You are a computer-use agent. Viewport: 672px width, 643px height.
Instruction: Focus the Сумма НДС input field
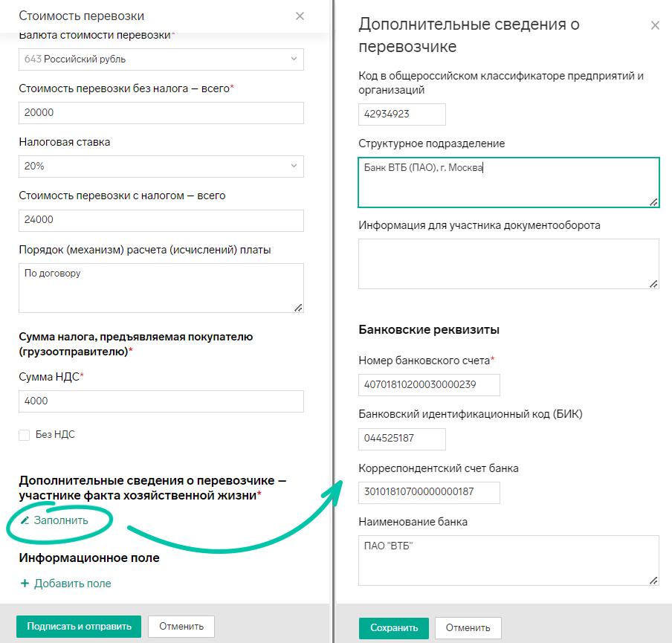pyautogui.click(x=161, y=401)
